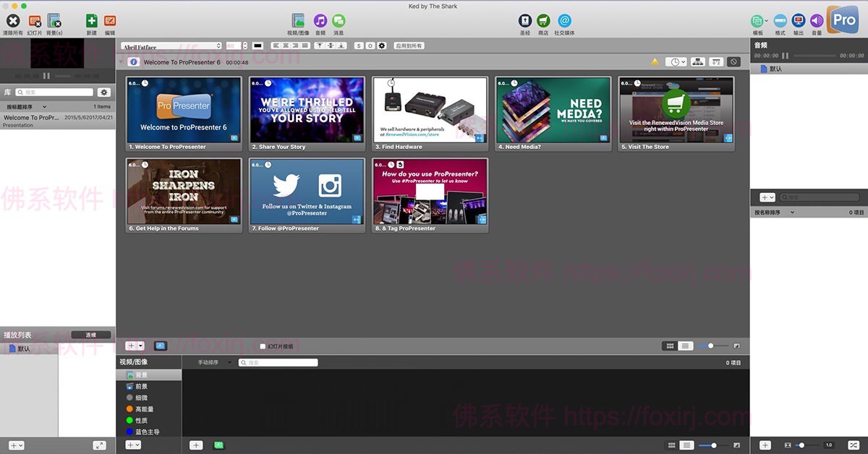Screen dimensions: 868x454
Task: Open the clock timer dropdown in presentation header
Action: [676, 62]
